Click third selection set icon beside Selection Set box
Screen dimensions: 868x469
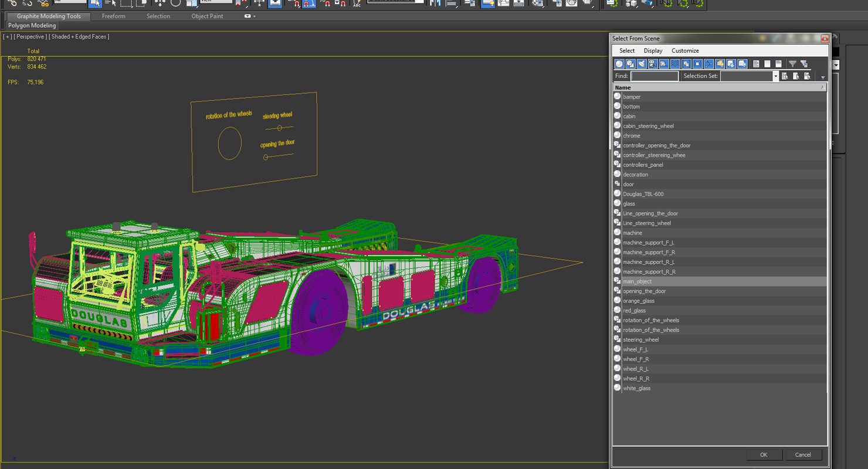click(807, 76)
